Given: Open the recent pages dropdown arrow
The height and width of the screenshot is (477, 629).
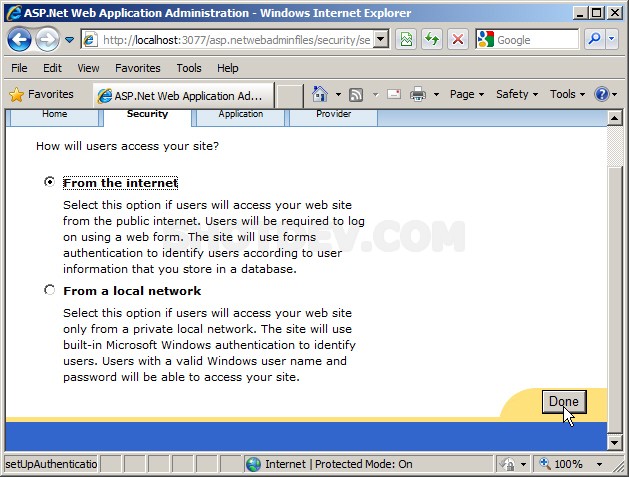Looking at the screenshot, I should coord(69,40).
